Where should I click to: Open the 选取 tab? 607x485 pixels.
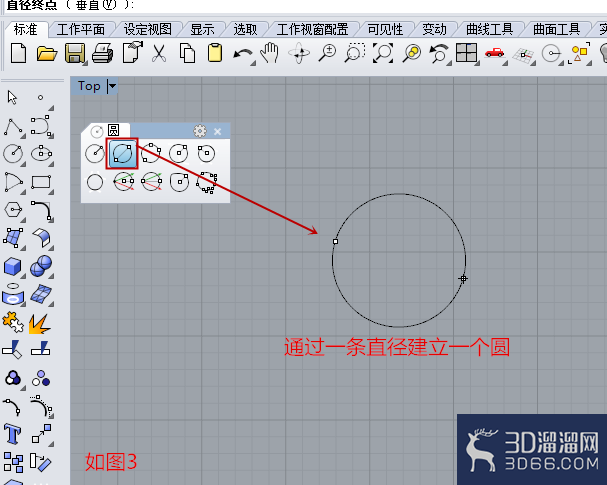[x=245, y=29]
